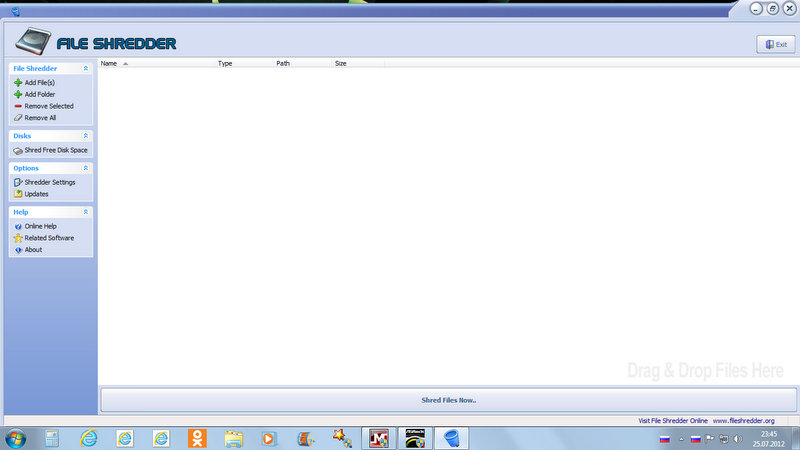Click the taskbar clock showing 23:45

point(768,439)
